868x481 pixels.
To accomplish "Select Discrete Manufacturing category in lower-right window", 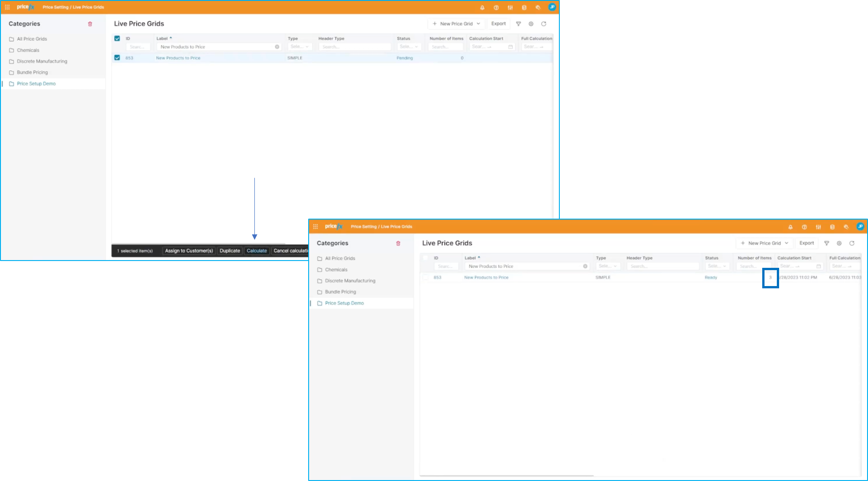I will tap(350, 281).
